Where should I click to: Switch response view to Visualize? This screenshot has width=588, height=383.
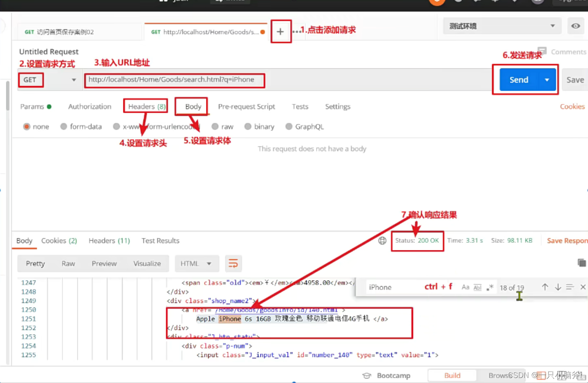[x=147, y=263]
